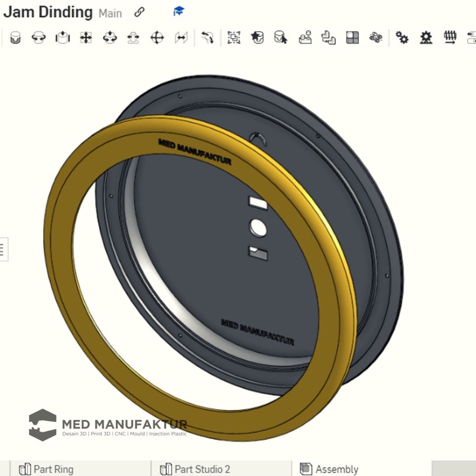Click the Main branch label
Screen dimensions: 476x476
click(110, 13)
